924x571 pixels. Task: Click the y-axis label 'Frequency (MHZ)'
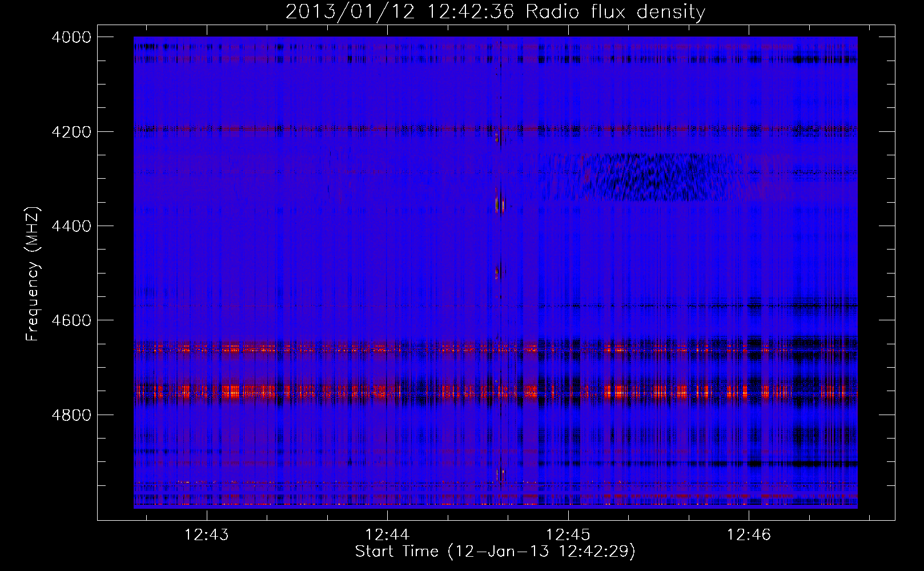coord(33,274)
